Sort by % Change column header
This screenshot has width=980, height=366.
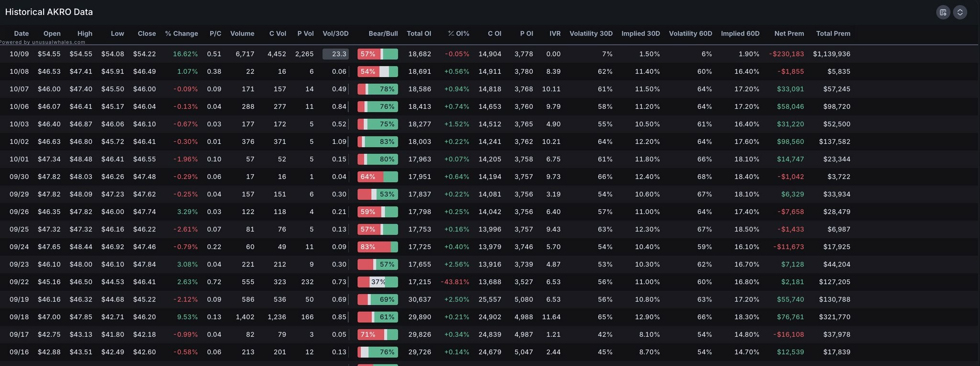pos(181,34)
